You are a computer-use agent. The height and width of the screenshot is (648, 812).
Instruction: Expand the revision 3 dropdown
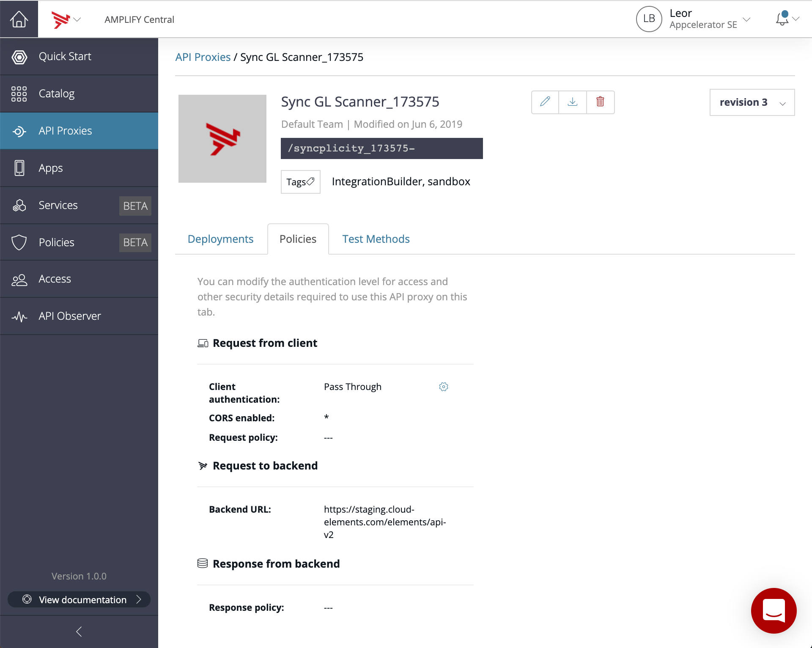752,102
